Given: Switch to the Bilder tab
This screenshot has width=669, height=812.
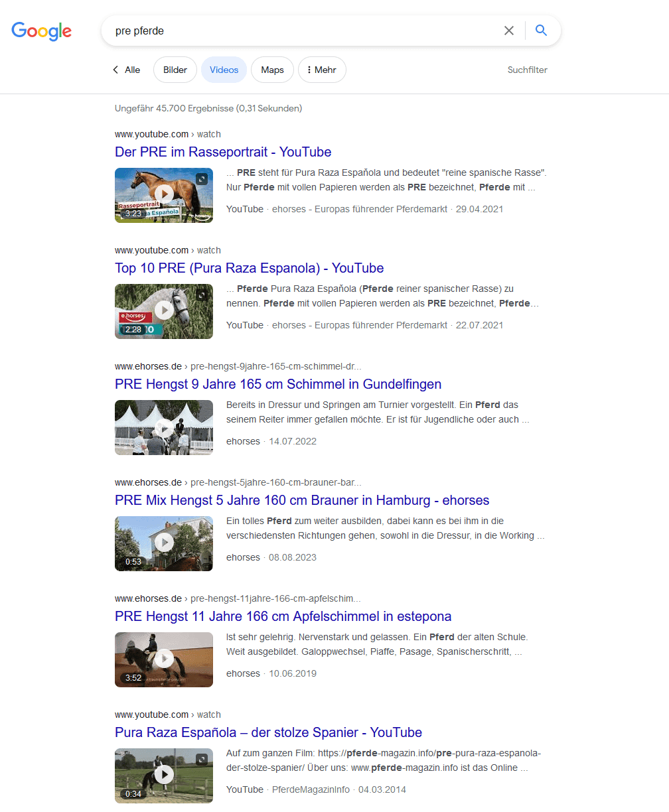Looking at the screenshot, I should click(175, 70).
